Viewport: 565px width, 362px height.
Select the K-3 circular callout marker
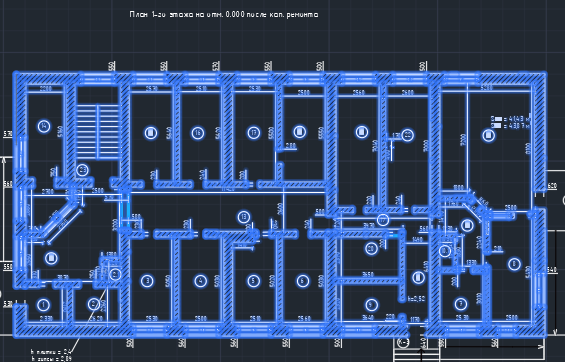click(x=403, y=343)
